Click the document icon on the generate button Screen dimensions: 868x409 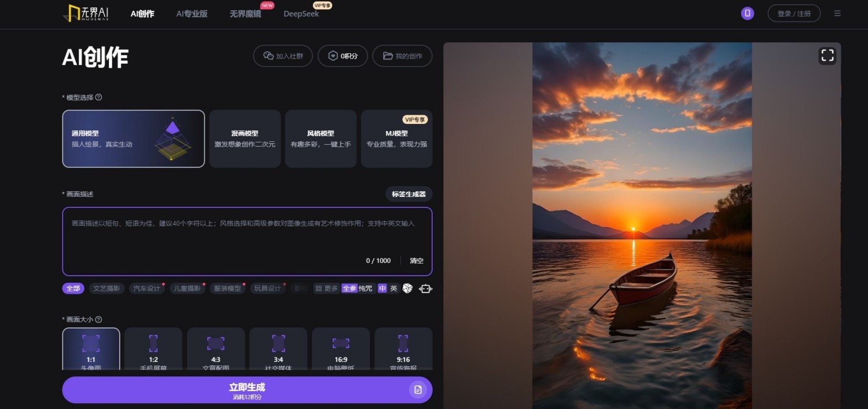418,390
